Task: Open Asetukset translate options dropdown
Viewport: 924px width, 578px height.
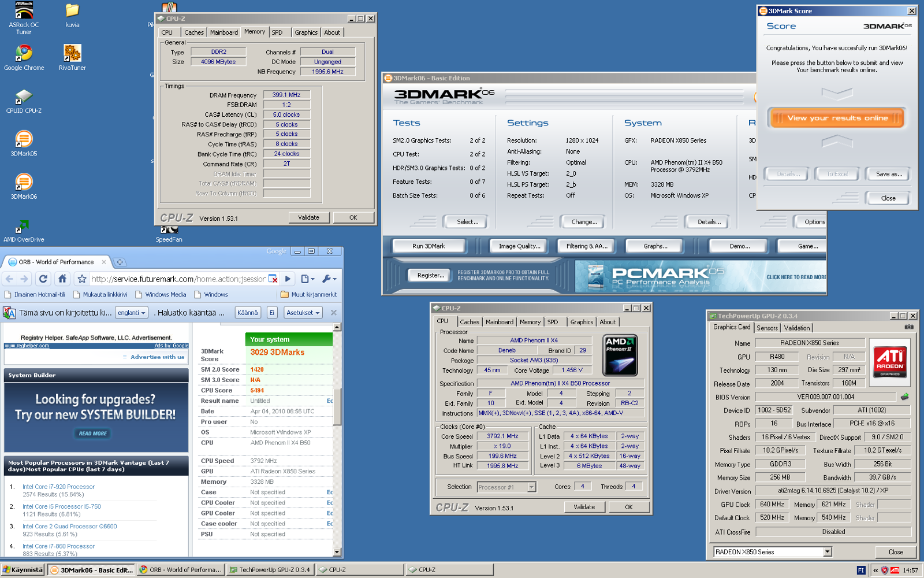Action: [x=303, y=313]
